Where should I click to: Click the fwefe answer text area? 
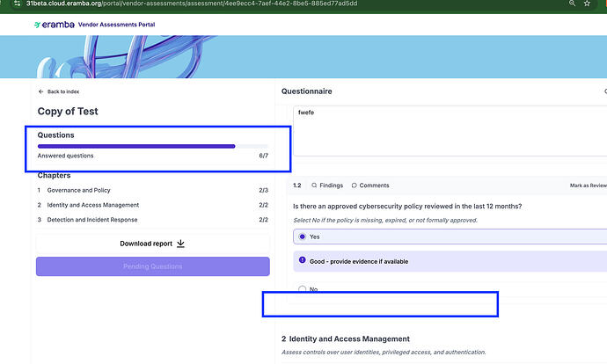point(450,131)
